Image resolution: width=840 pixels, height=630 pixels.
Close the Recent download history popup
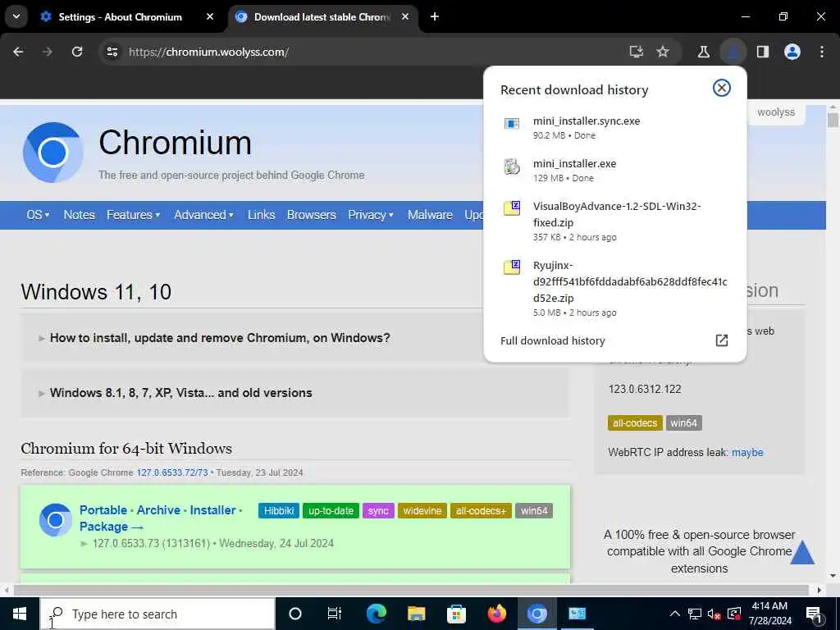pos(722,88)
